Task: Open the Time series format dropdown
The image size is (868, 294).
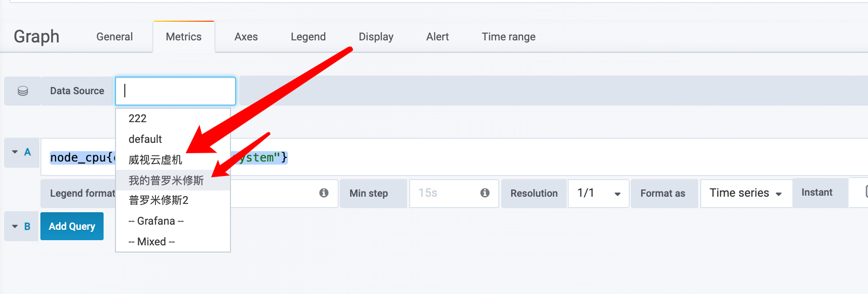Action: (746, 194)
